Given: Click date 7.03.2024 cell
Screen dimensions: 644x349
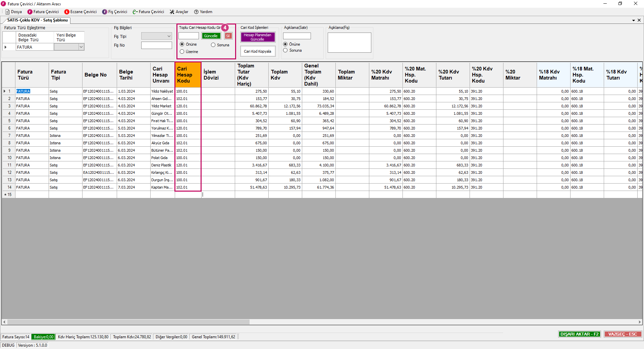Looking at the screenshot, I should coord(133,187).
